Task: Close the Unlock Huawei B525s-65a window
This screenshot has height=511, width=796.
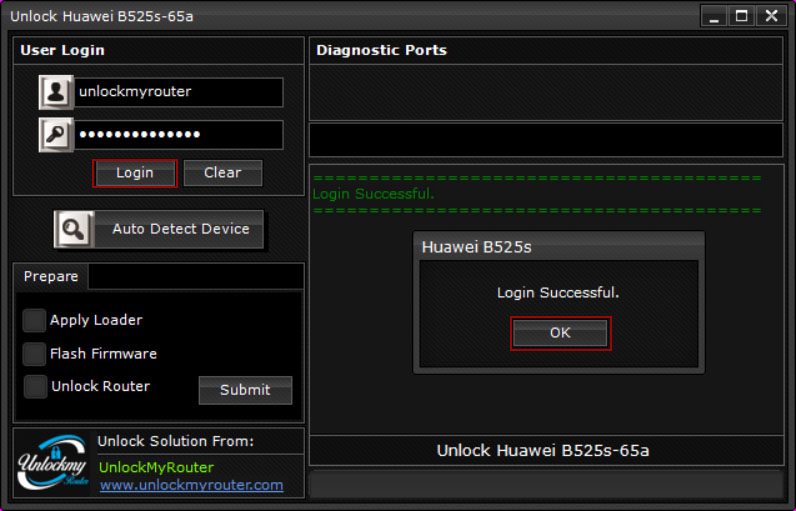Action: click(x=770, y=16)
